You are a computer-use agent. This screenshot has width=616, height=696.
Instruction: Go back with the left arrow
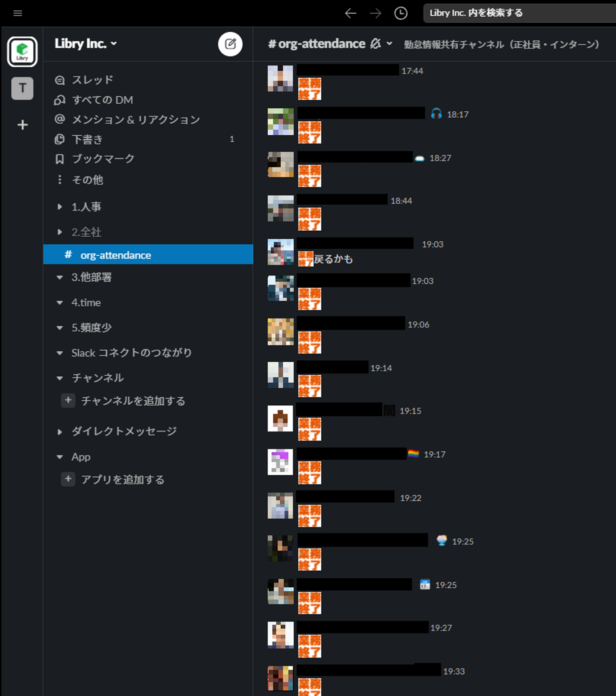350,13
